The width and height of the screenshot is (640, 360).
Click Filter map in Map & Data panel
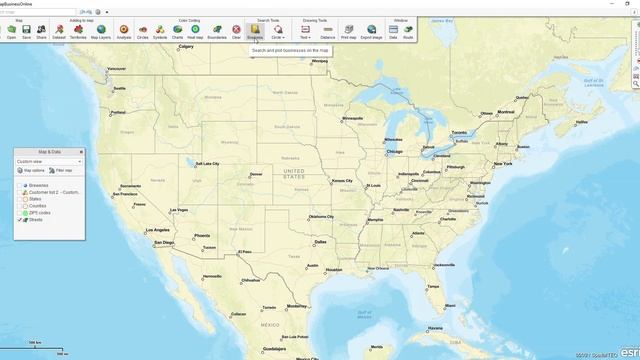(61, 171)
